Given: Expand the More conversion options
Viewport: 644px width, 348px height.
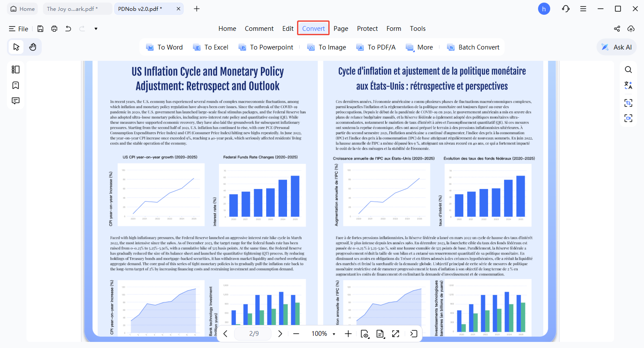Looking at the screenshot, I should coord(419,47).
